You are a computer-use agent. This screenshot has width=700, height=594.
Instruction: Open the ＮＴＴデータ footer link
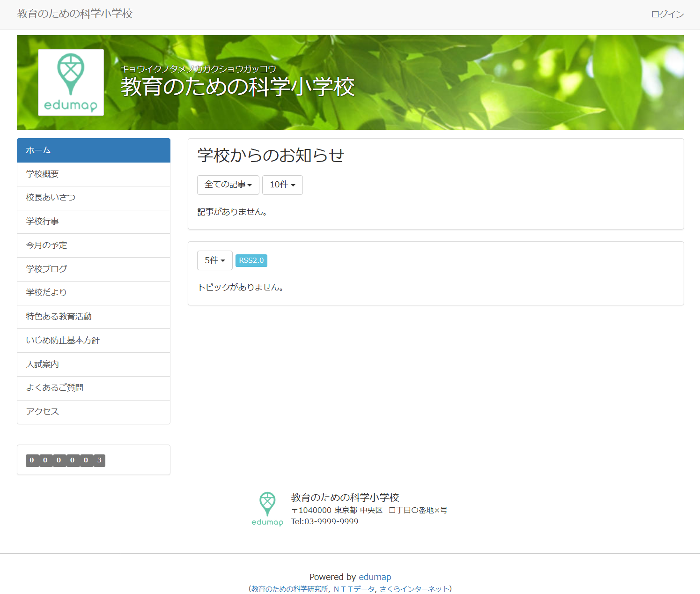[x=354, y=589]
